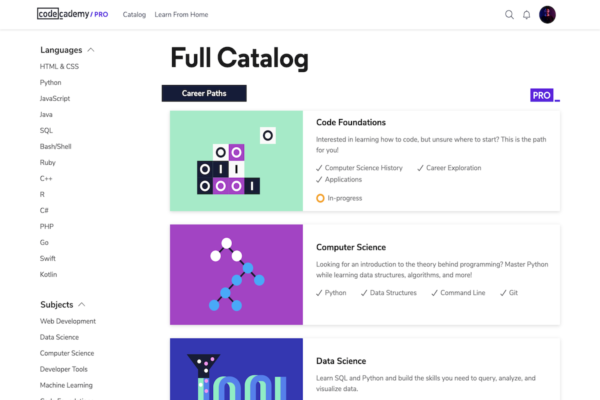Click the Data Science thumbnail image

(x=236, y=369)
